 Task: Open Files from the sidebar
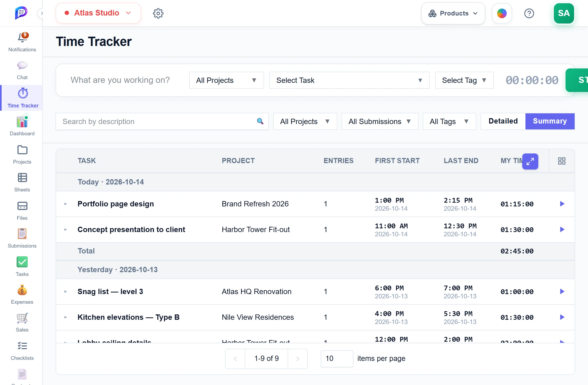22,211
